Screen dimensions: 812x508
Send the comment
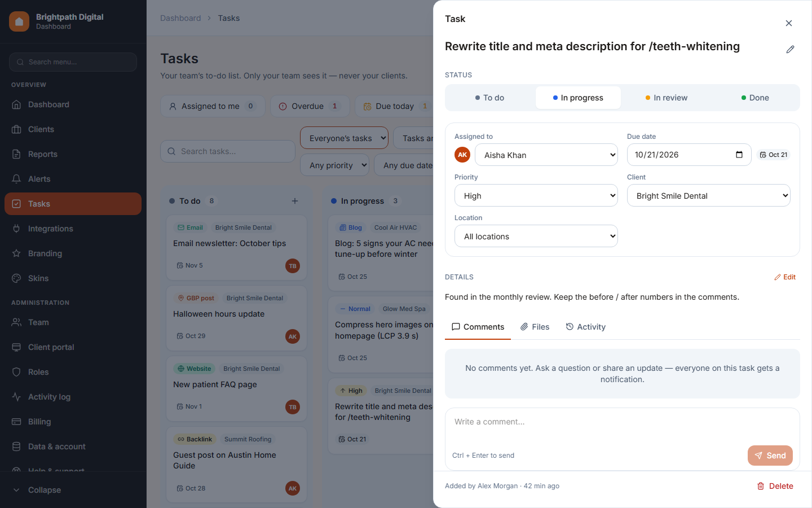click(770, 456)
